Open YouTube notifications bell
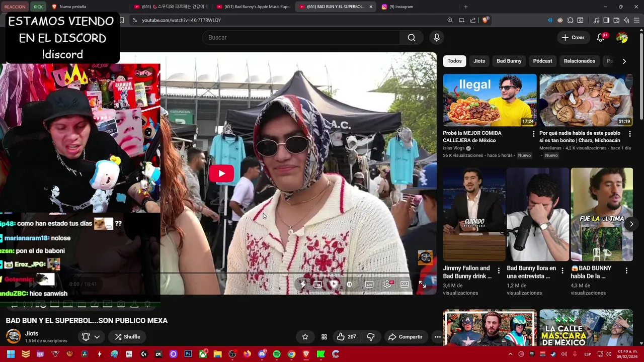Image resolution: width=644 pixels, height=362 pixels. [x=600, y=38]
